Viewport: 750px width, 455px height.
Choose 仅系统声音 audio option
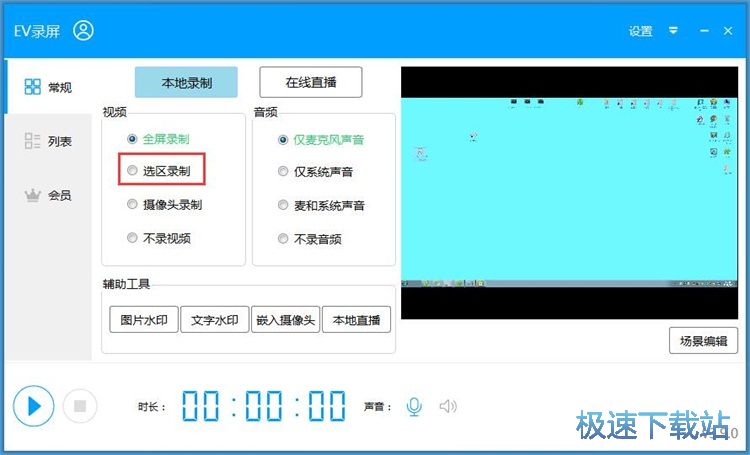point(315,171)
